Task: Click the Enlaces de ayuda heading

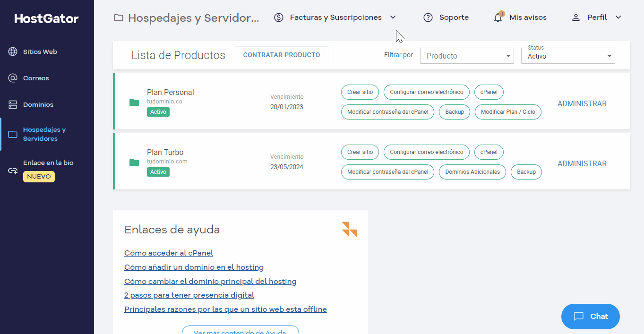Action: coord(172,230)
